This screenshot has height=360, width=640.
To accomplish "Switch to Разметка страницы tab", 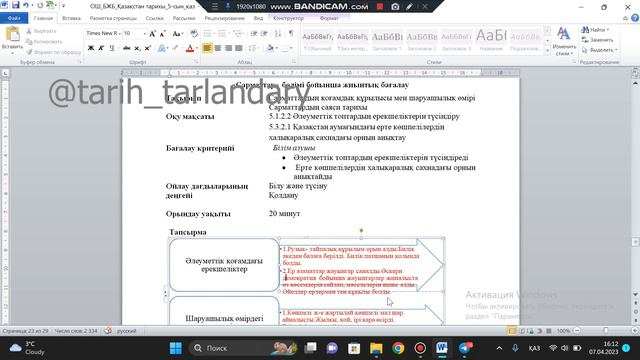I will pyautogui.click(x=113, y=18).
